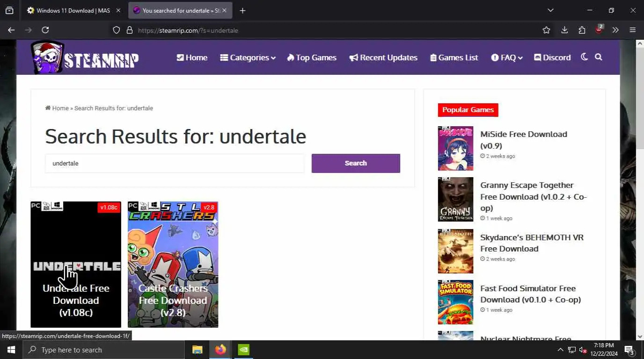Bookmark this page with star icon
Viewport: 644px width, 359px height.
tap(546, 30)
